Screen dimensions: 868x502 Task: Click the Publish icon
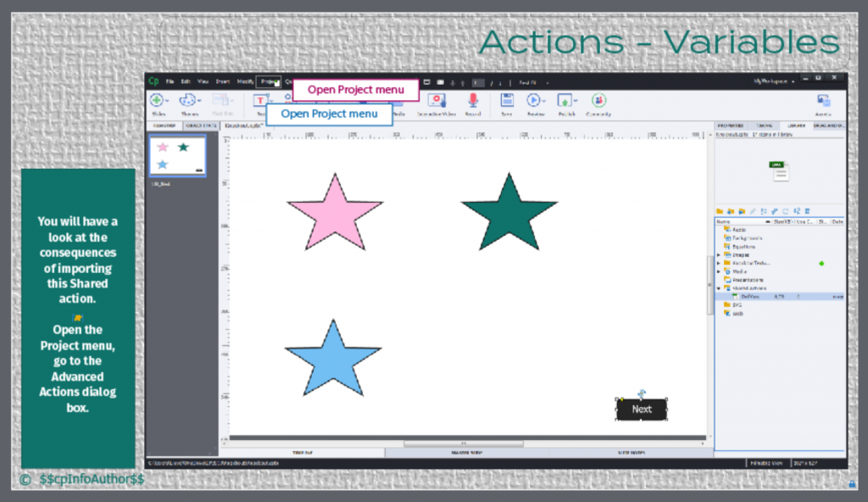tap(565, 100)
